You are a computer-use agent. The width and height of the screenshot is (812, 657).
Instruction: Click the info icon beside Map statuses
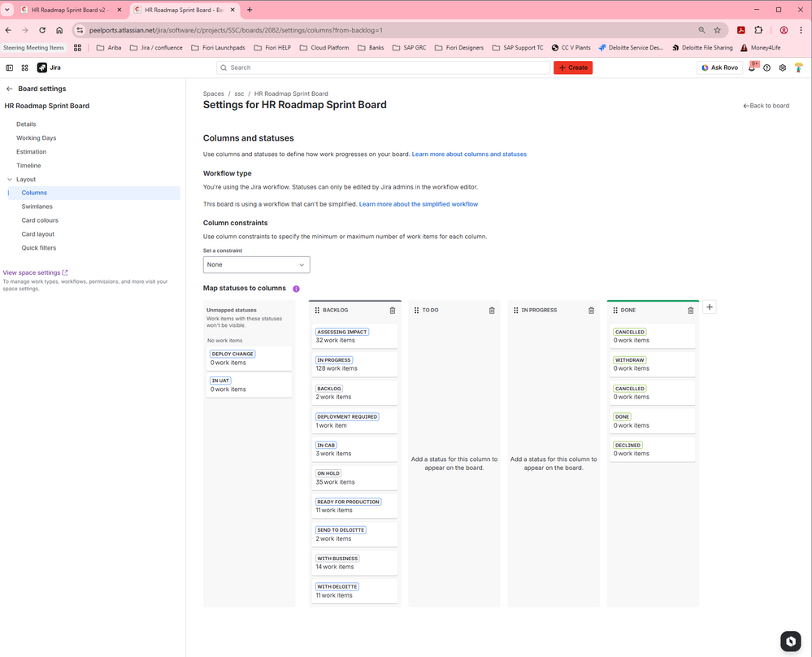296,288
